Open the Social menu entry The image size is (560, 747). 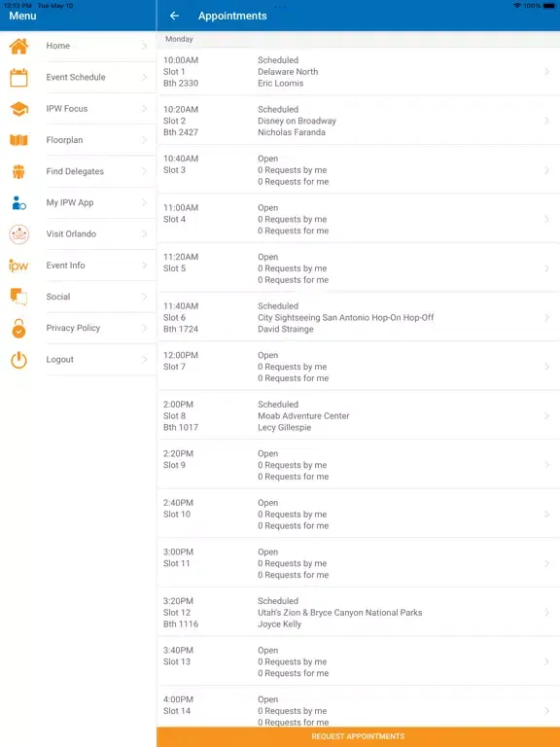tap(78, 297)
